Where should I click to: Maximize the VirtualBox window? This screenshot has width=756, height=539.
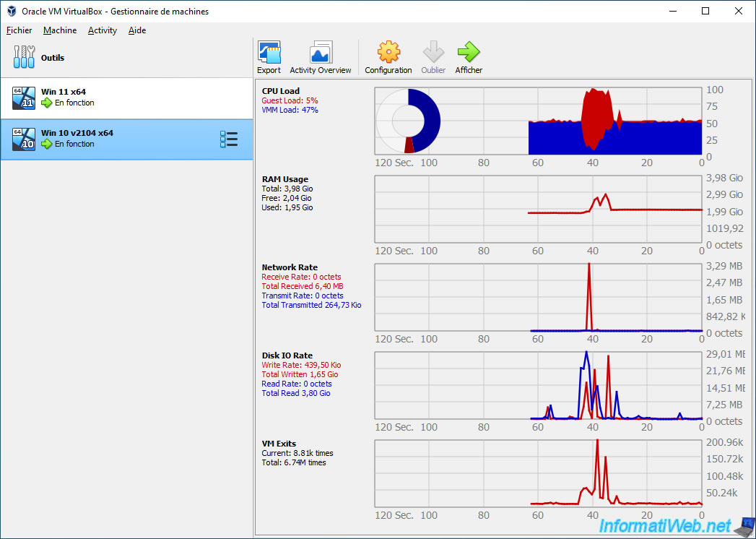click(705, 11)
